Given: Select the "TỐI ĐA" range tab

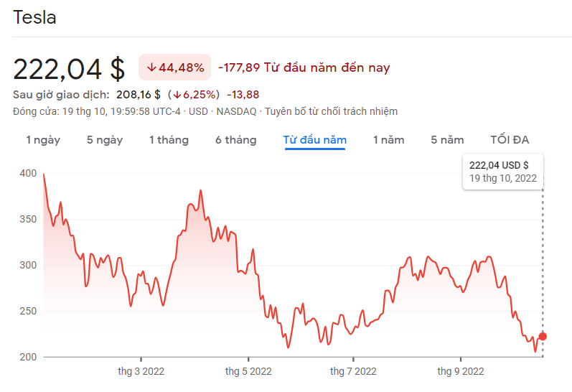Looking at the screenshot, I should click(x=510, y=140).
